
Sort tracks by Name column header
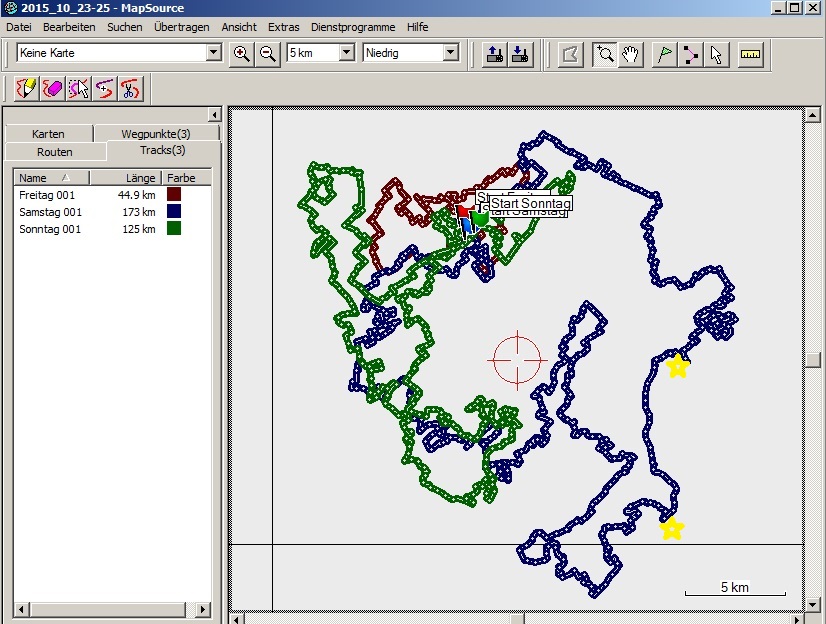(x=51, y=177)
